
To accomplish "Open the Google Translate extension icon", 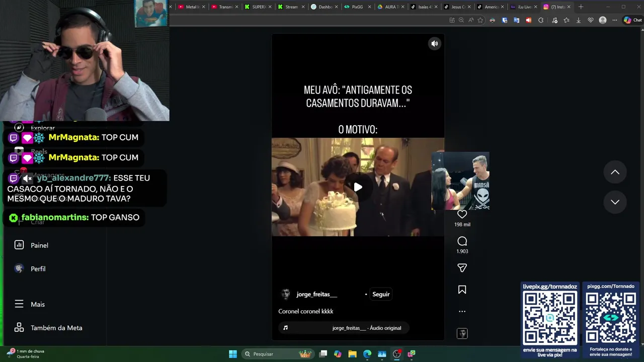I will [x=516, y=20].
